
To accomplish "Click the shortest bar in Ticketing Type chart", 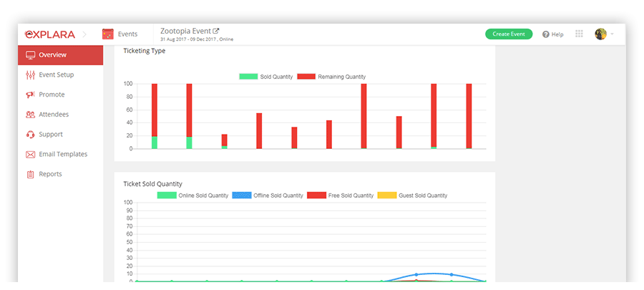I will 224,141.
